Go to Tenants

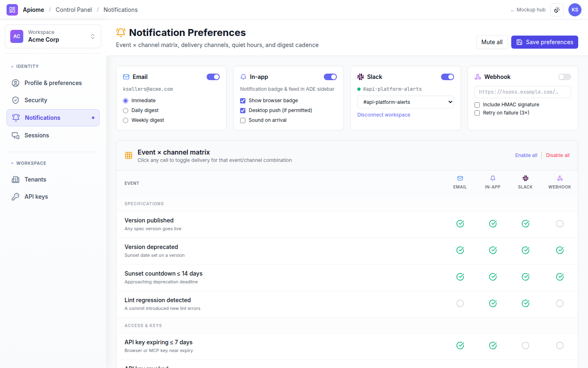tap(53, 180)
